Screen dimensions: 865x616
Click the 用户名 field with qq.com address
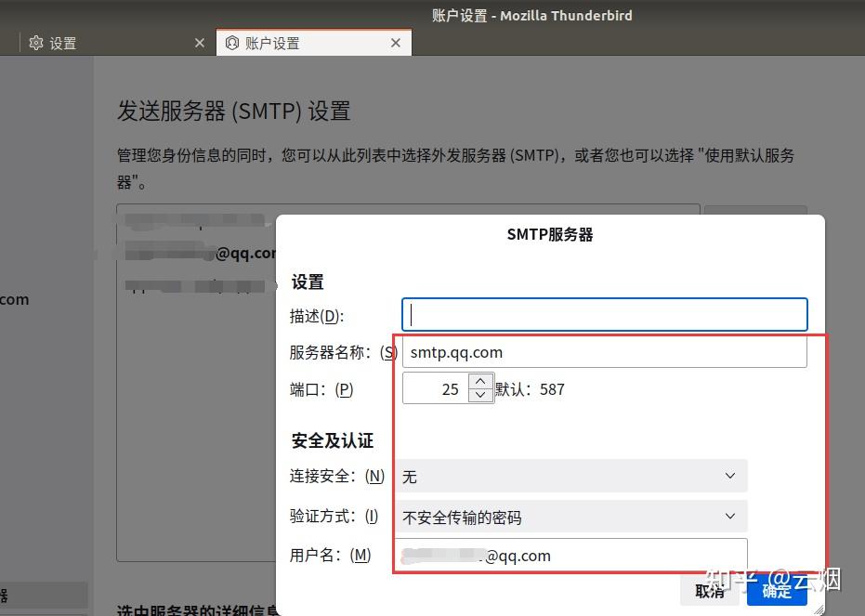point(571,555)
